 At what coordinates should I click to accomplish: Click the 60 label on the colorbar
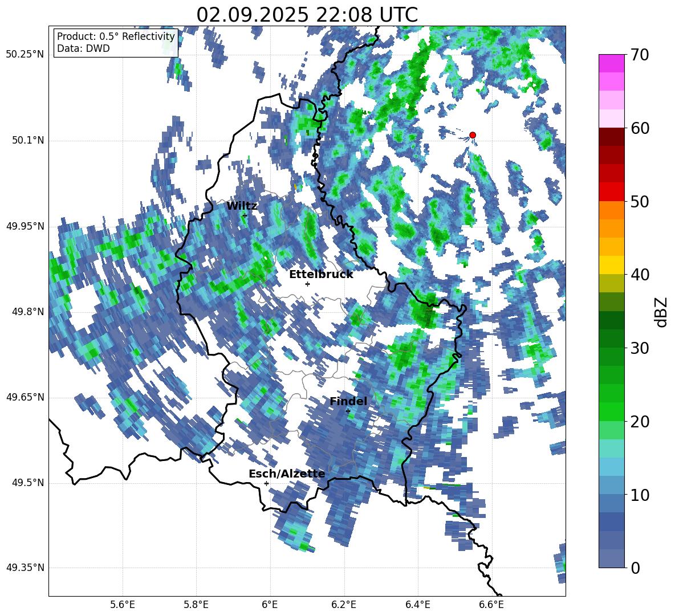tap(639, 128)
